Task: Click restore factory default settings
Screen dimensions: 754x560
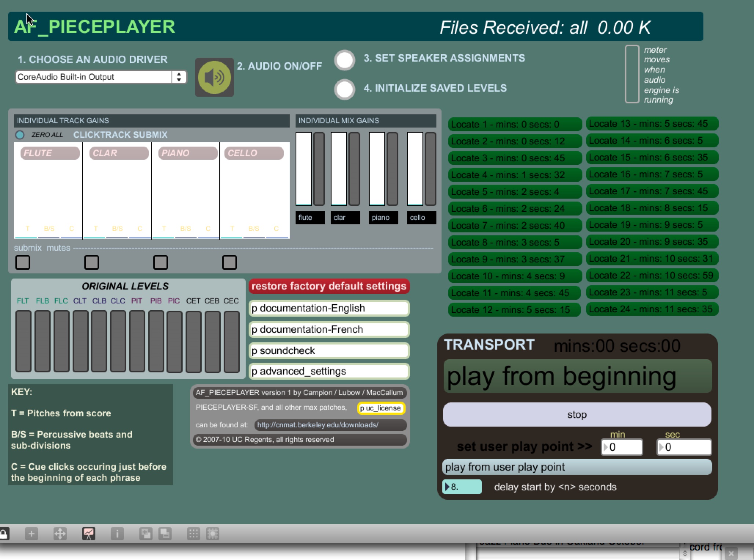Action: point(329,286)
